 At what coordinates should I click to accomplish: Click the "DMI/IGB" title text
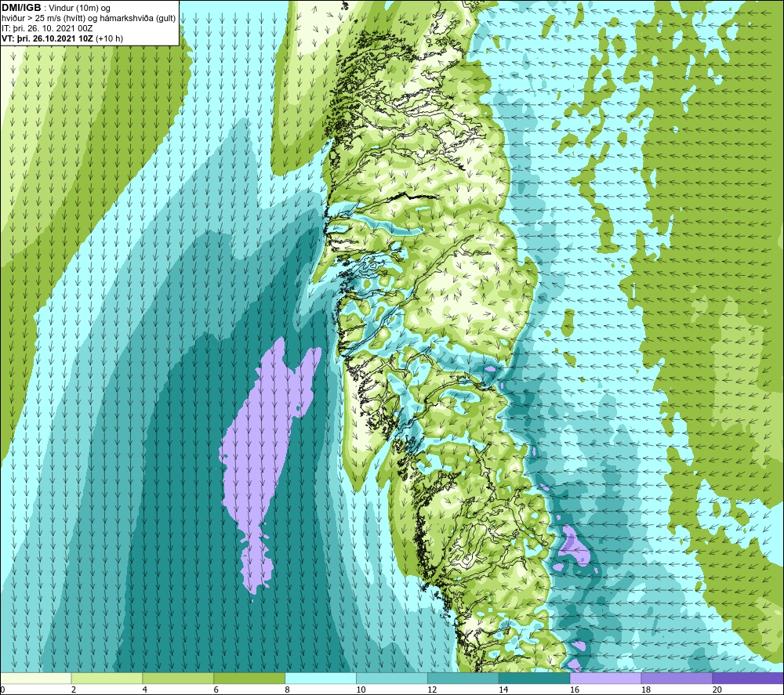point(21,8)
